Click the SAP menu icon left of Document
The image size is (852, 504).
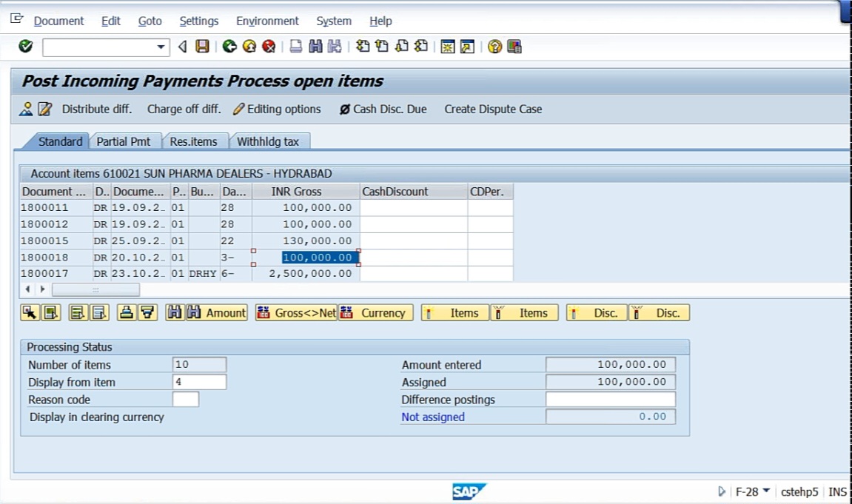[x=17, y=19]
